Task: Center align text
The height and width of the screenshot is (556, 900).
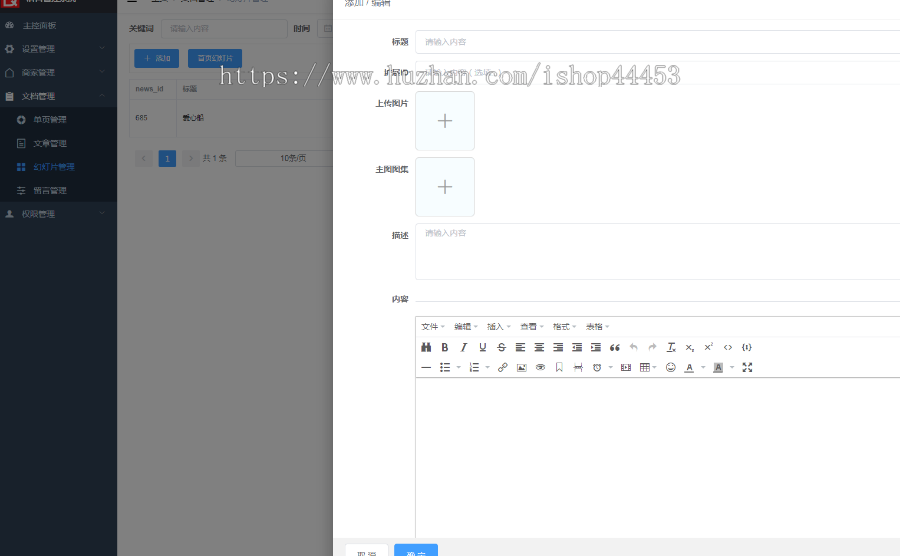Action: pyautogui.click(x=540, y=347)
